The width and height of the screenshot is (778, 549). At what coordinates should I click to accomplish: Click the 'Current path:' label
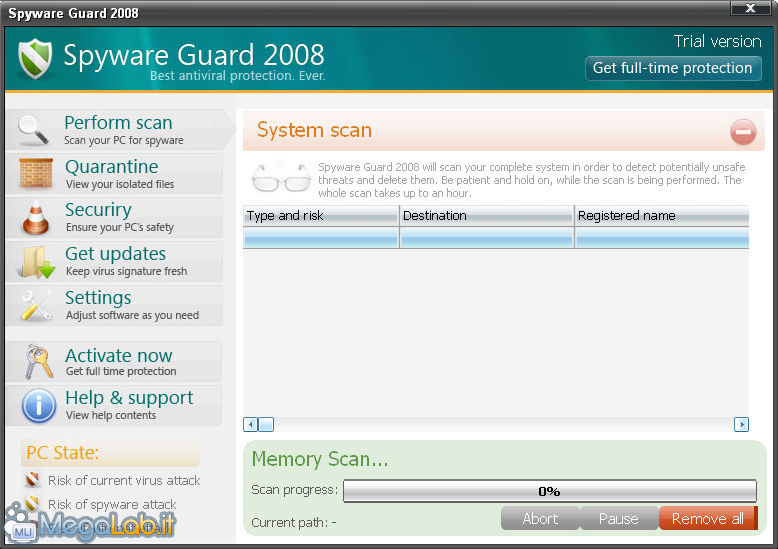point(290,522)
